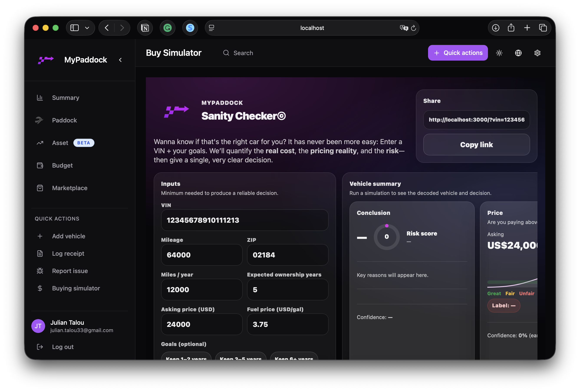Open settings gear in app header
This screenshot has width=580, height=392.
537,53
